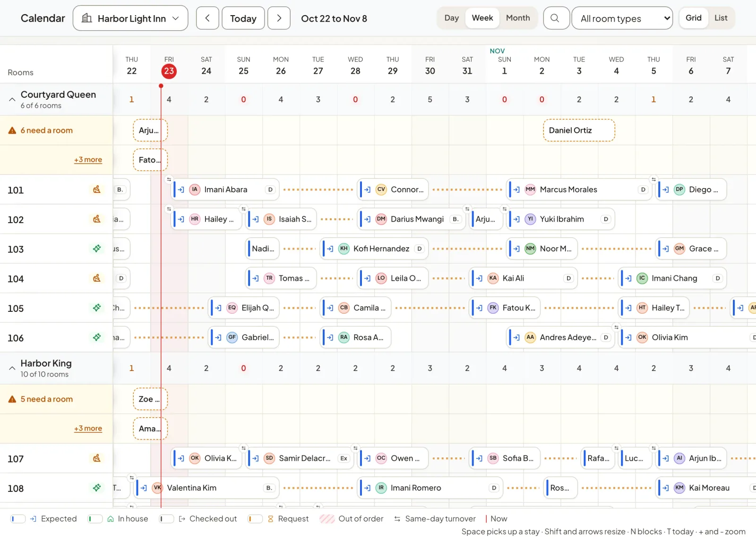The image size is (756, 542).
Task: Open Imani Romero booking in room 108
Action: coord(430,488)
